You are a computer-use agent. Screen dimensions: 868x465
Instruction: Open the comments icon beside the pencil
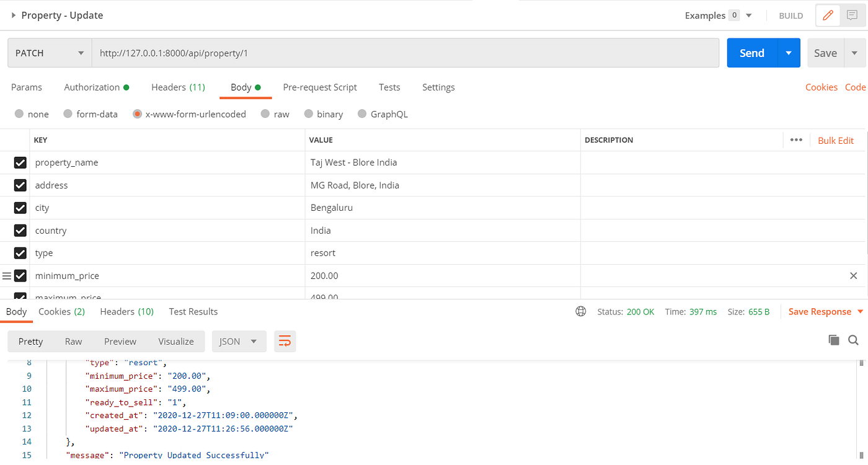852,15
